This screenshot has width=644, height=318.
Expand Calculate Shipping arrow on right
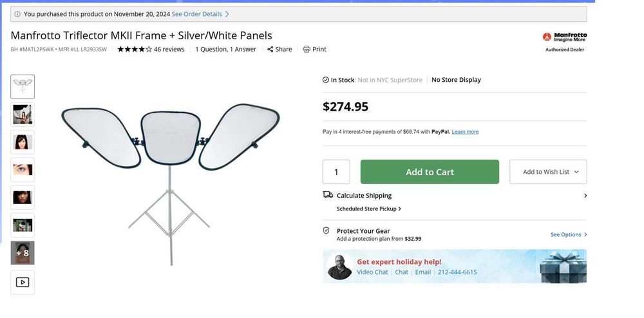tap(585, 196)
